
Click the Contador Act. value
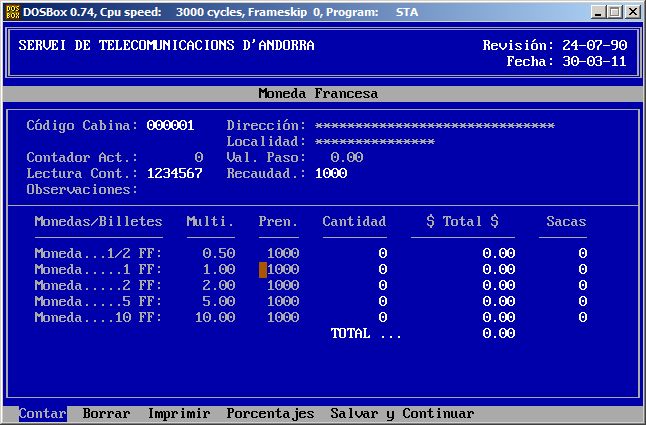pyautogui.click(x=198, y=158)
